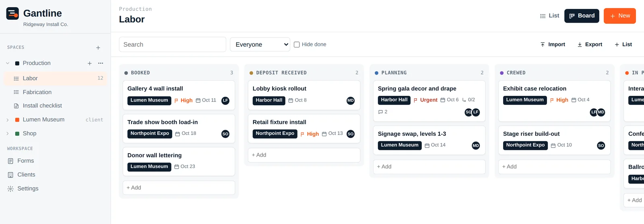Open the Everyone assignee filter dropdown
Viewport: 644px width, 224px height.
260,44
